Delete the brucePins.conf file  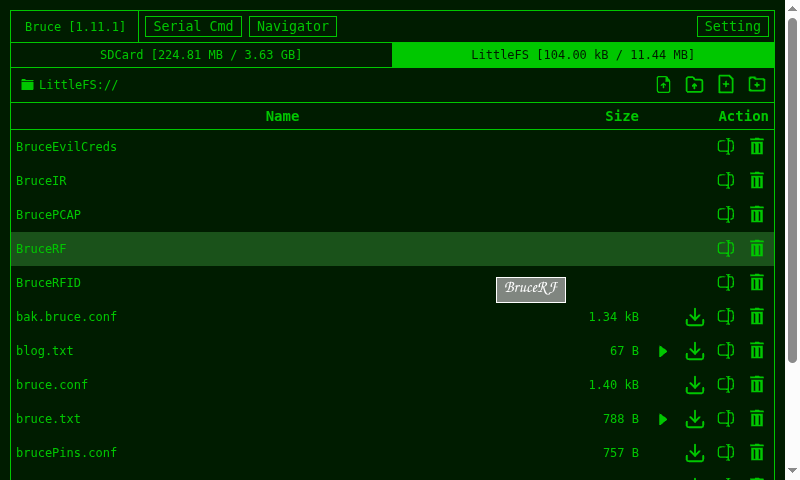(757, 453)
